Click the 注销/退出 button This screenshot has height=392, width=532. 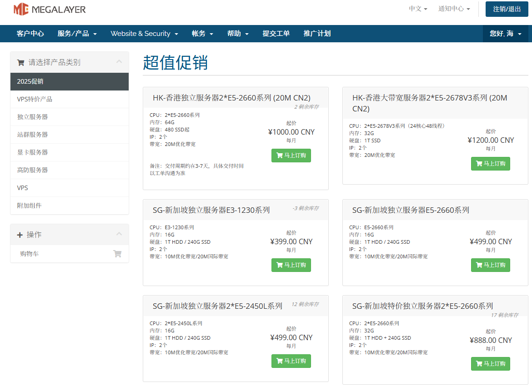pyautogui.click(x=507, y=9)
